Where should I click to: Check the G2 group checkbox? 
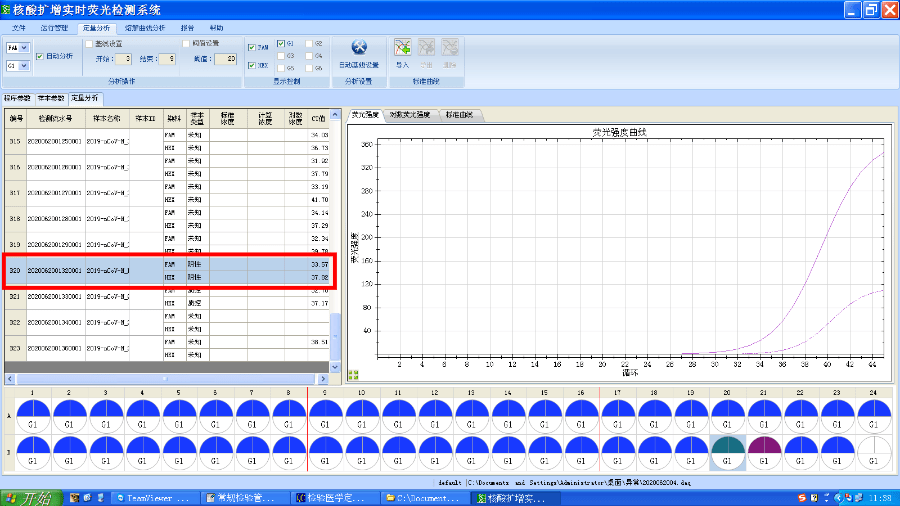point(309,44)
